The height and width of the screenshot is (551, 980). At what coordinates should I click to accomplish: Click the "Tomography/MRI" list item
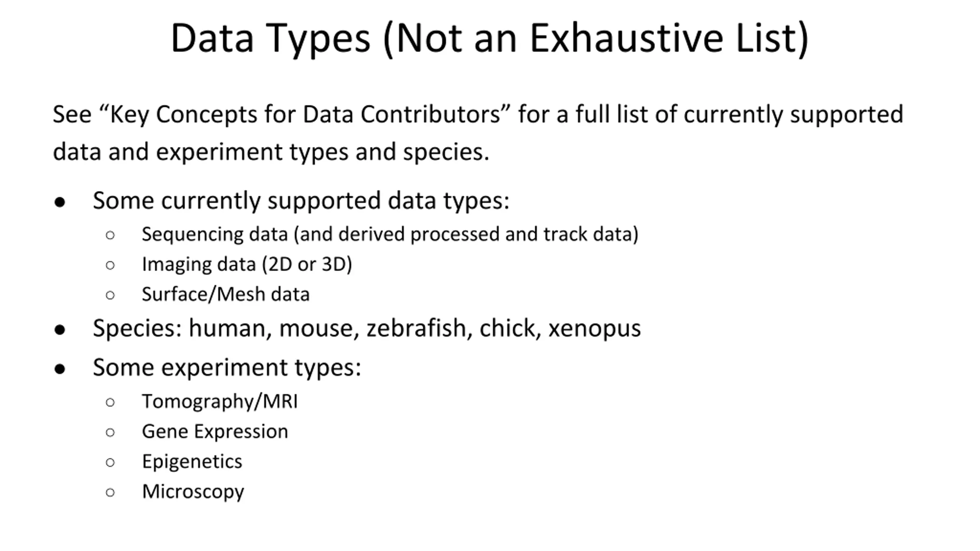(x=220, y=401)
